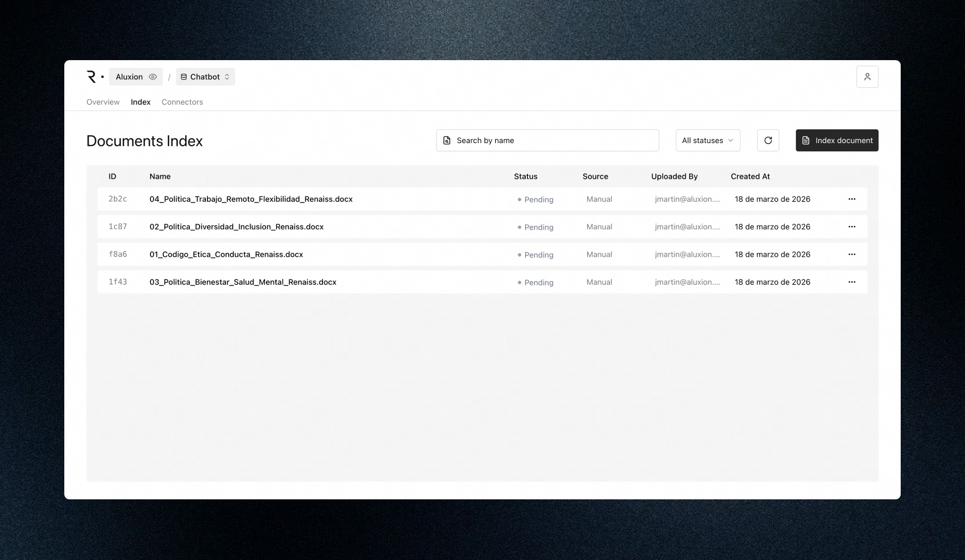This screenshot has width=965, height=560.
Task: Switch to the Connectors tab
Action: point(182,102)
